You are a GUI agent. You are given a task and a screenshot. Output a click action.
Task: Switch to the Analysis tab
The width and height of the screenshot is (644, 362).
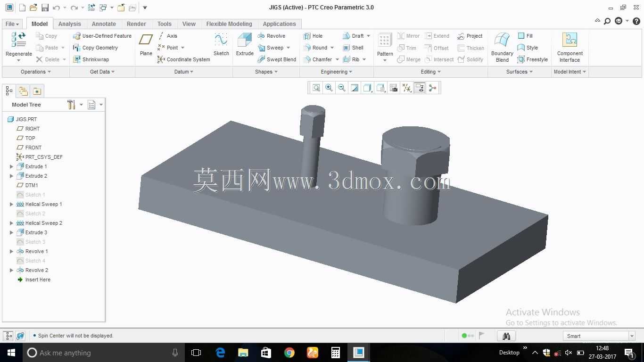[x=70, y=24]
